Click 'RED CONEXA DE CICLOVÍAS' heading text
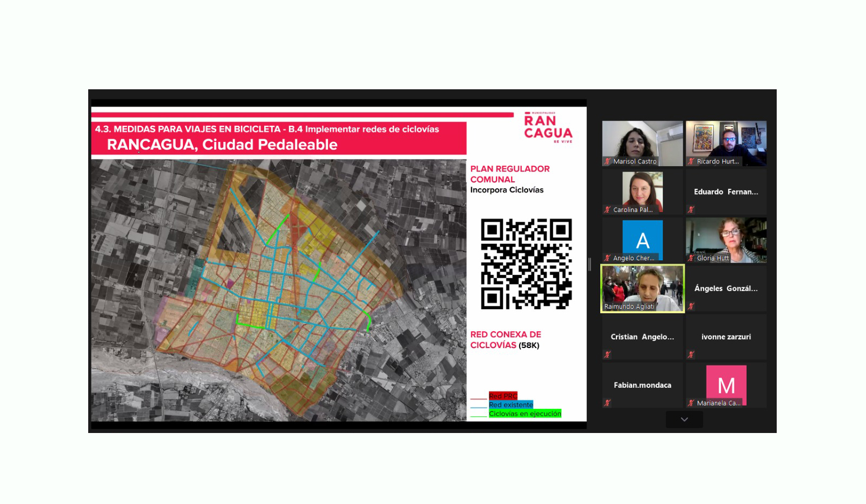Screen dimensions: 866x504 [506, 339]
